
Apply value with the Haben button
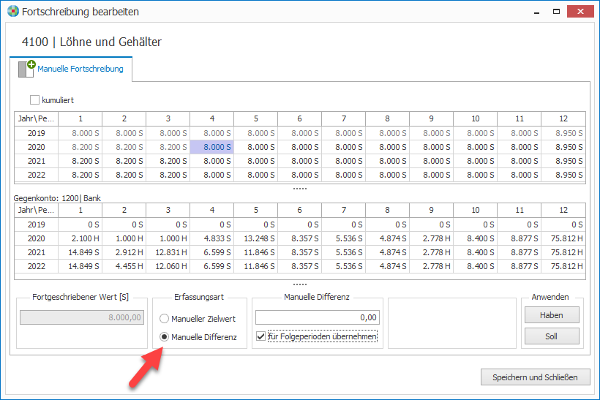[x=552, y=315]
